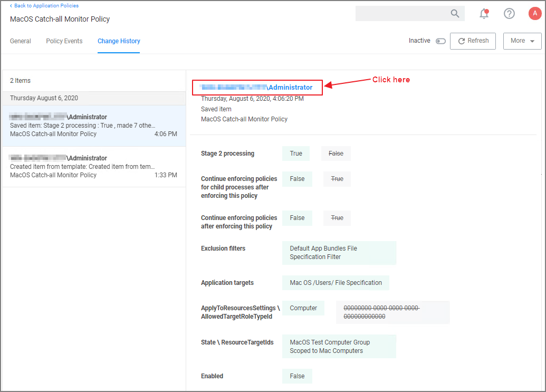Screen dimensions: 546x392
Task: Click the MacOS Test Computer Group value
Action: click(x=339, y=347)
